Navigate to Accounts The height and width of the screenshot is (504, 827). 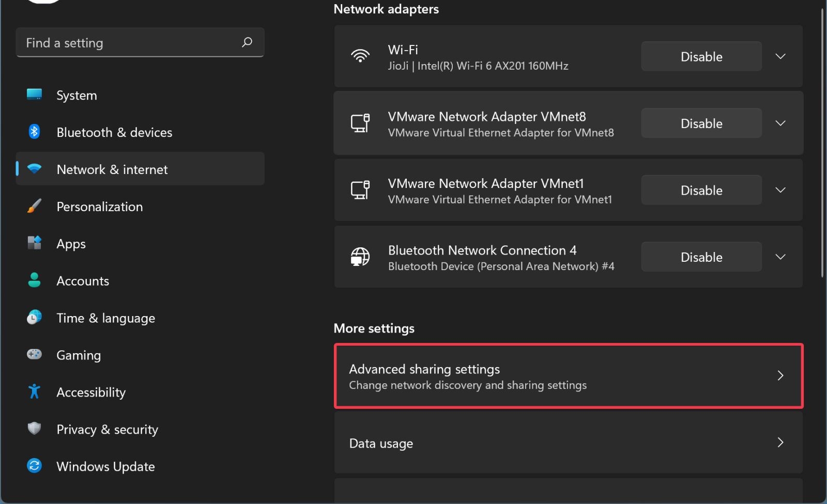pos(140,281)
